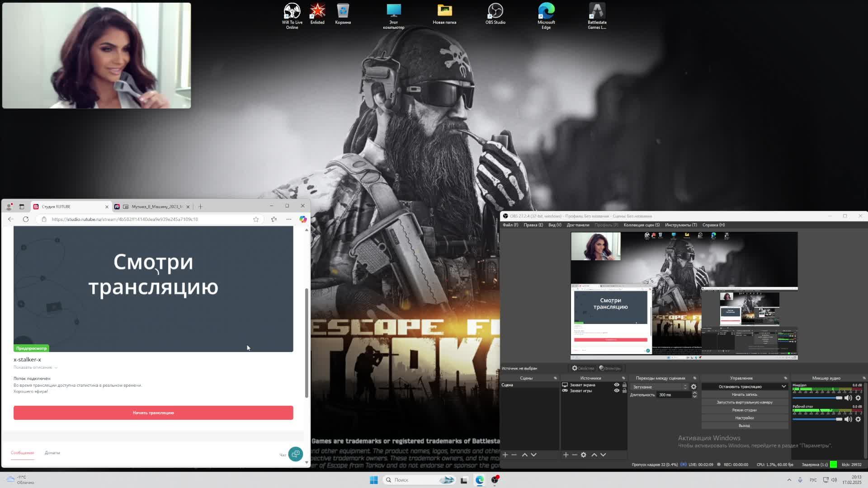Open source properties gear in Sources panel

584,455
